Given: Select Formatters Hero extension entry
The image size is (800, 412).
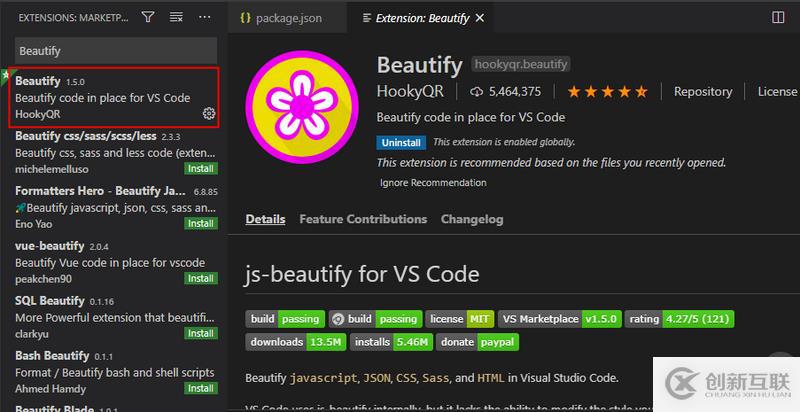Looking at the screenshot, I should [x=114, y=208].
